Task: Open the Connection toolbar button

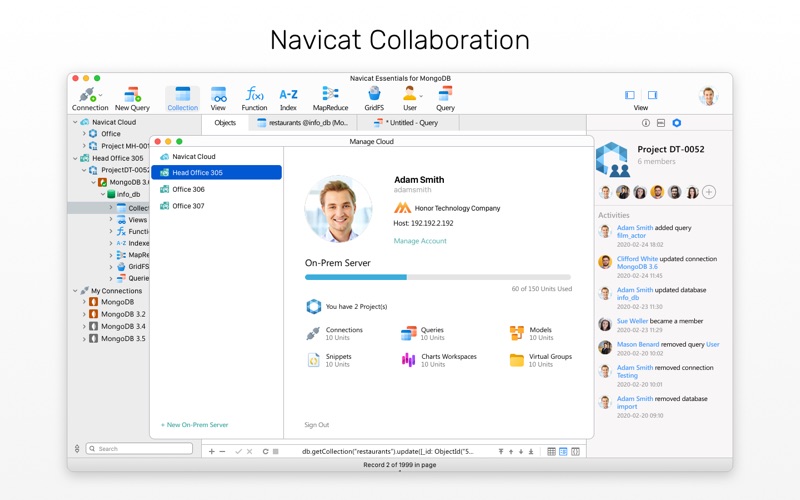Action: pyautogui.click(x=90, y=99)
